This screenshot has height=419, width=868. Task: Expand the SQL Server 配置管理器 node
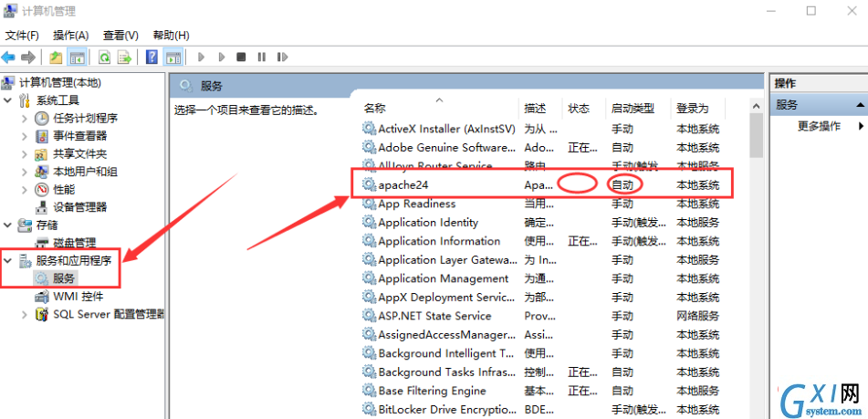pyautogui.click(x=25, y=314)
